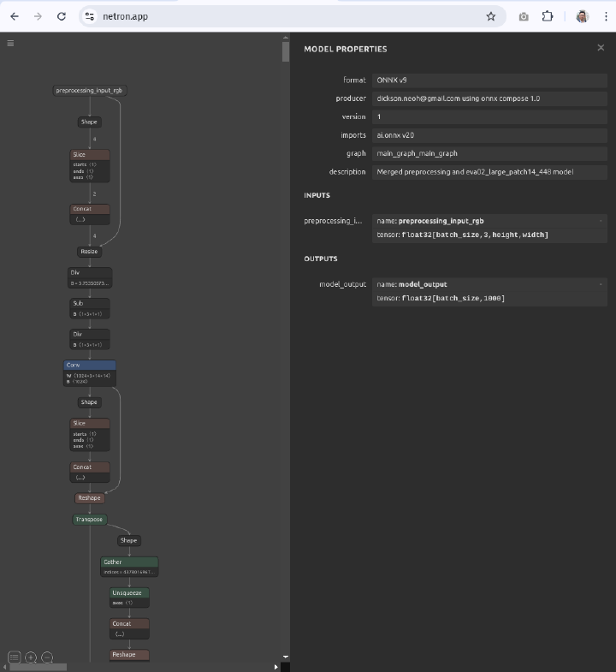
Task: Expand the model_output output details
Action: 601,284
